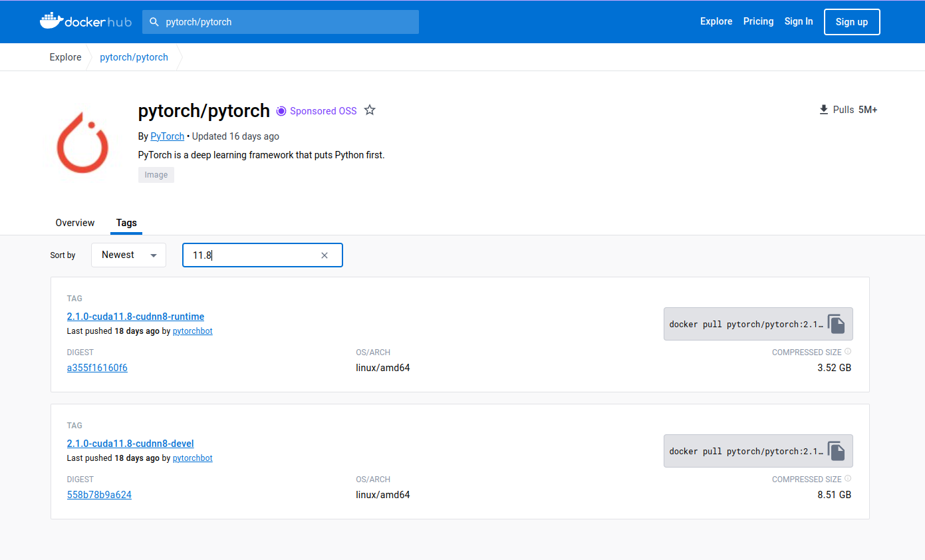925x560 pixels.
Task: Click the pytorch/pytorch page title
Action: tap(204, 110)
